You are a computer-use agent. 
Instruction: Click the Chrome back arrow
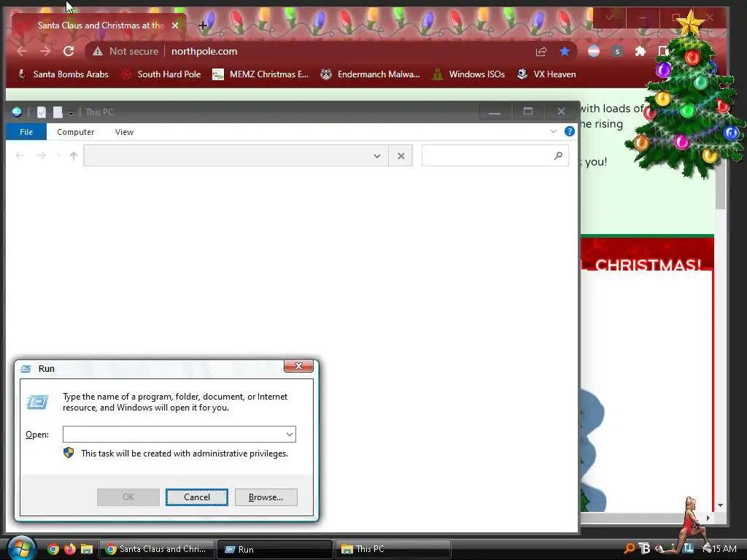pyautogui.click(x=22, y=51)
